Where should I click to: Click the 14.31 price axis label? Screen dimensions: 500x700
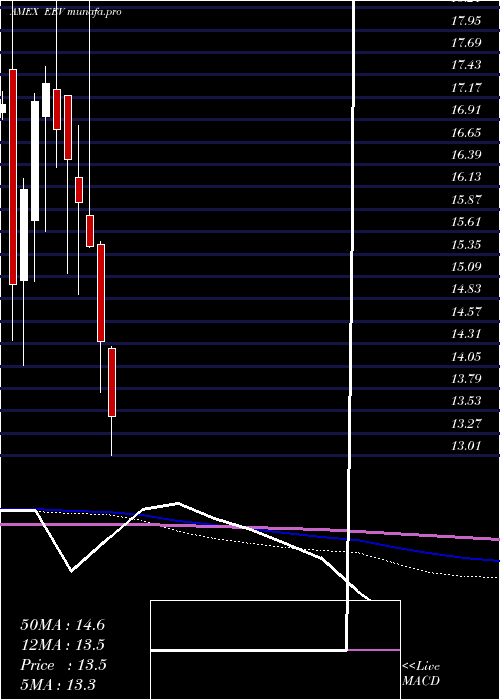coord(466,334)
